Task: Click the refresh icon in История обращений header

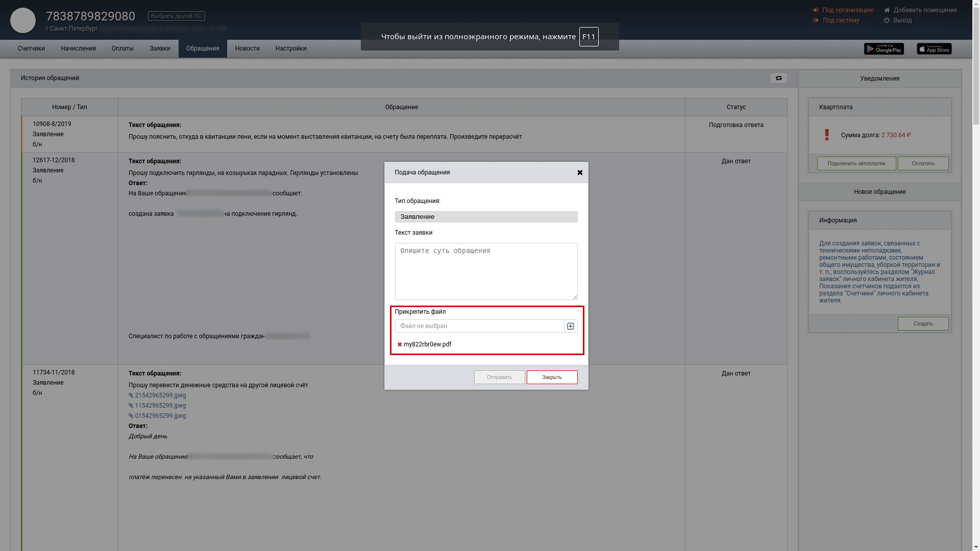Action: pyautogui.click(x=778, y=78)
